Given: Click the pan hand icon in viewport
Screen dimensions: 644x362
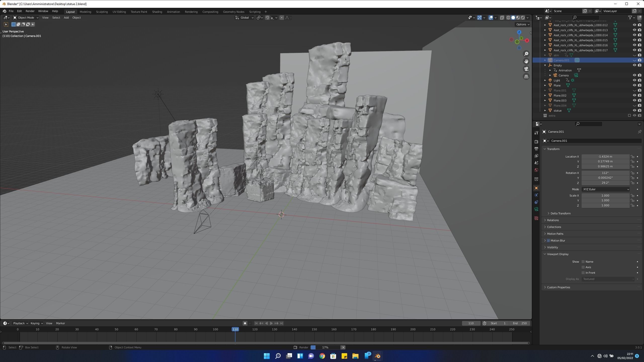Looking at the screenshot, I should 526,61.
